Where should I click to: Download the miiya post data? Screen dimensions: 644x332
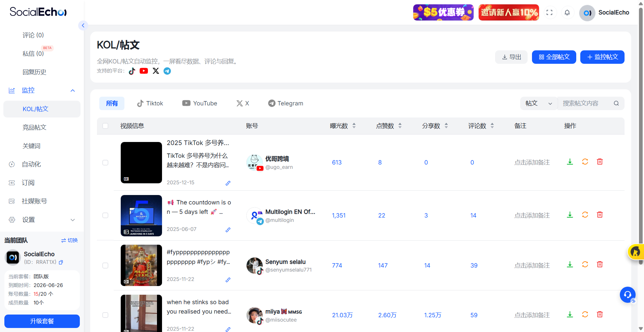[x=570, y=315]
